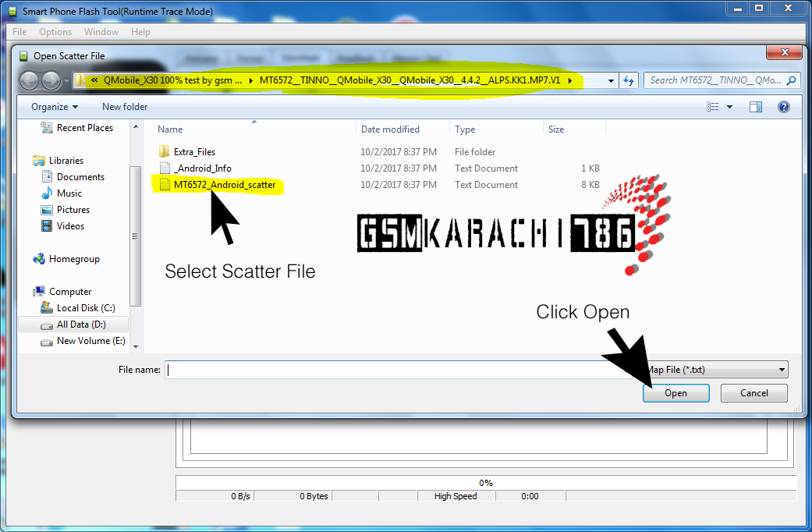812x532 pixels.
Task: Click the All Data (D:) drive icon
Action: [47, 325]
